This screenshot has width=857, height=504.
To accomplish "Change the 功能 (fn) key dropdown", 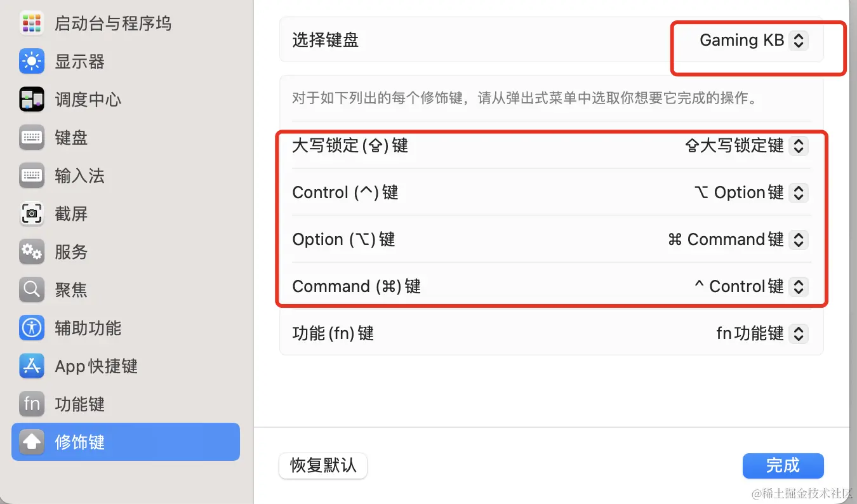I will tap(762, 333).
